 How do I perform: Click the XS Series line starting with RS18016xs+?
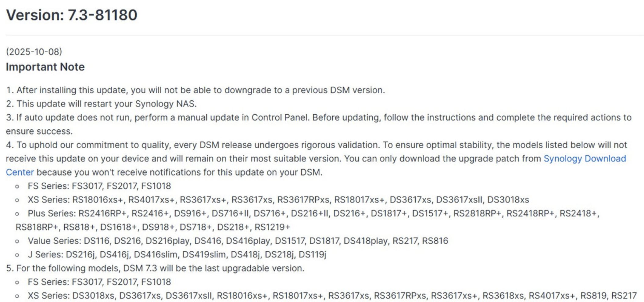[x=278, y=200]
